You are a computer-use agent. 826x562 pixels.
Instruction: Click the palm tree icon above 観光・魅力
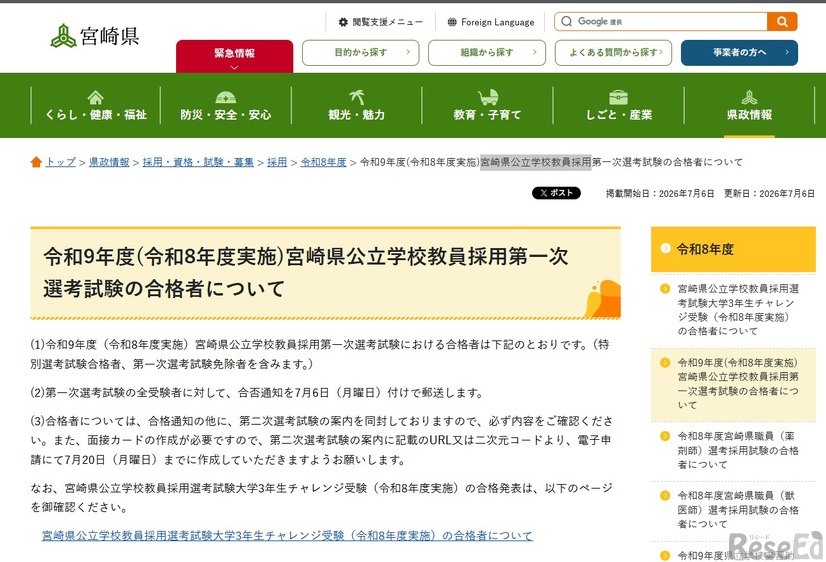pos(357,97)
